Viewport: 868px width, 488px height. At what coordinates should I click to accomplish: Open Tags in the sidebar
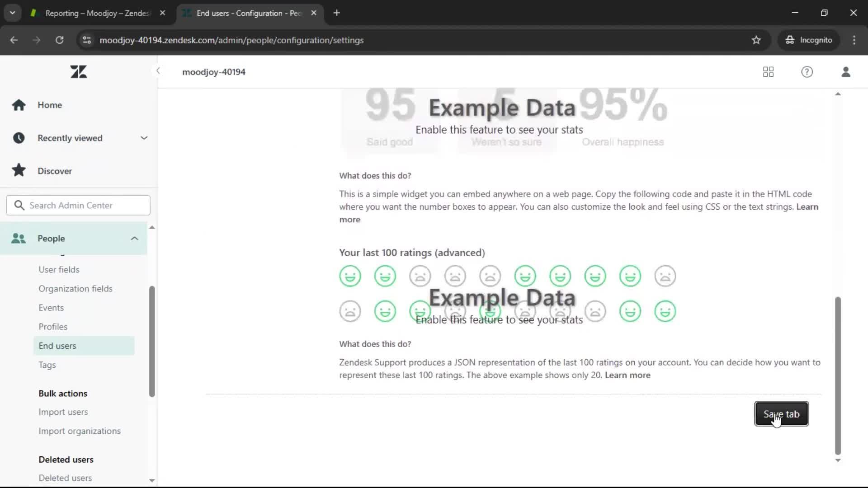(47, 365)
